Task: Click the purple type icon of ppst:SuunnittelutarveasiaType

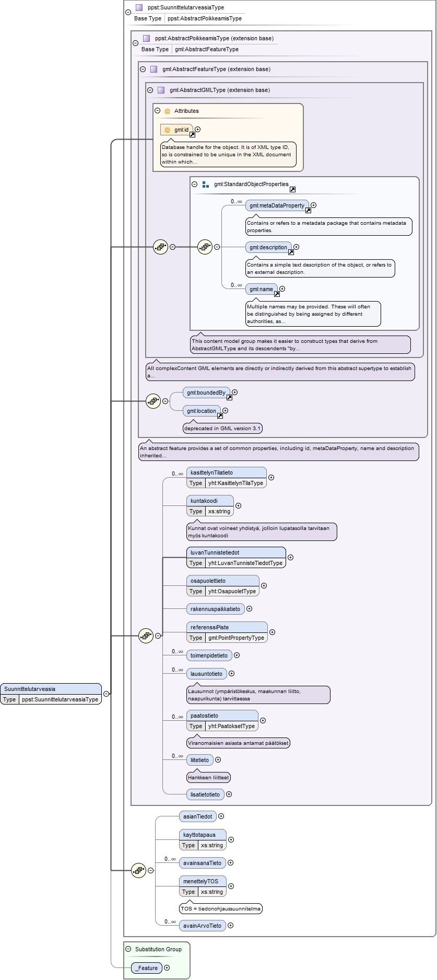Action: click(139, 7)
